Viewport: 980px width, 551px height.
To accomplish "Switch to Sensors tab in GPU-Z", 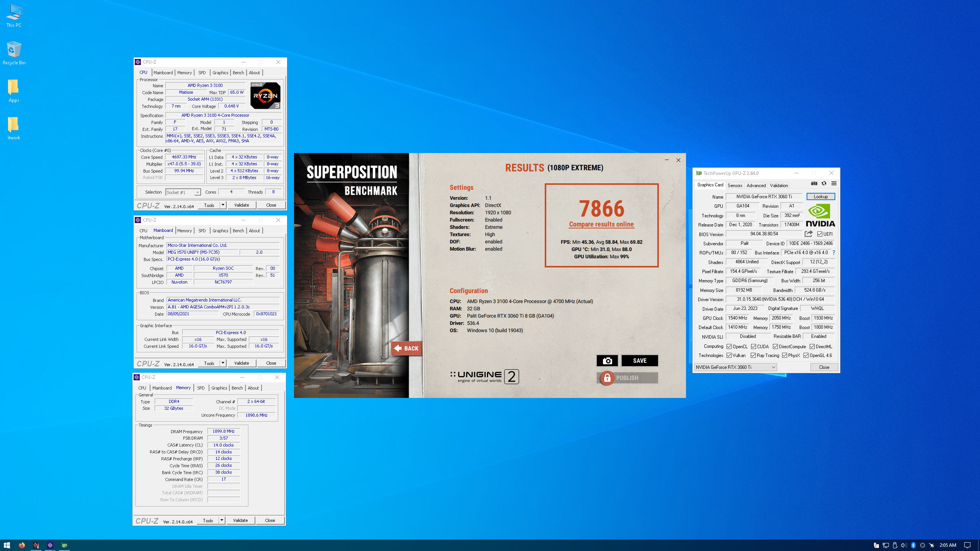I will (735, 185).
